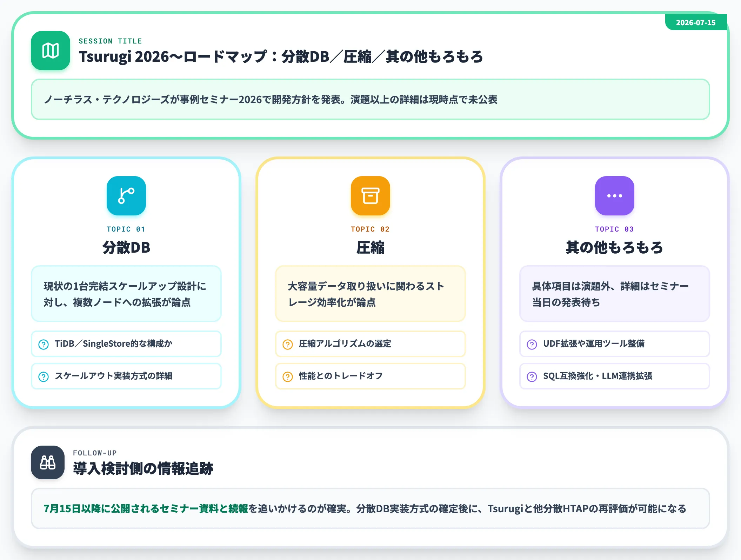Image resolution: width=741 pixels, height=560 pixels.
Task: Click the FOLLOW-UP label
Action: tap(95, 453)
